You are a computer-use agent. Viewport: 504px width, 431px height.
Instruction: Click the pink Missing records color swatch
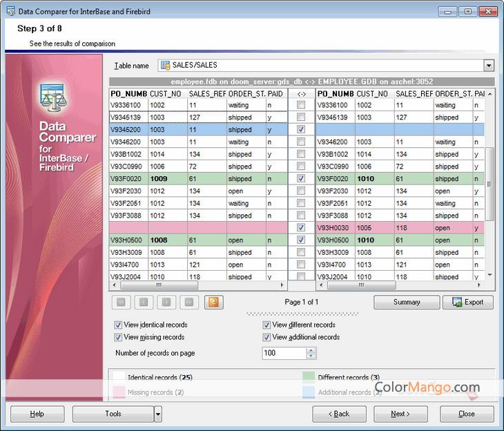pyautogui.click(x=119, y=392)
